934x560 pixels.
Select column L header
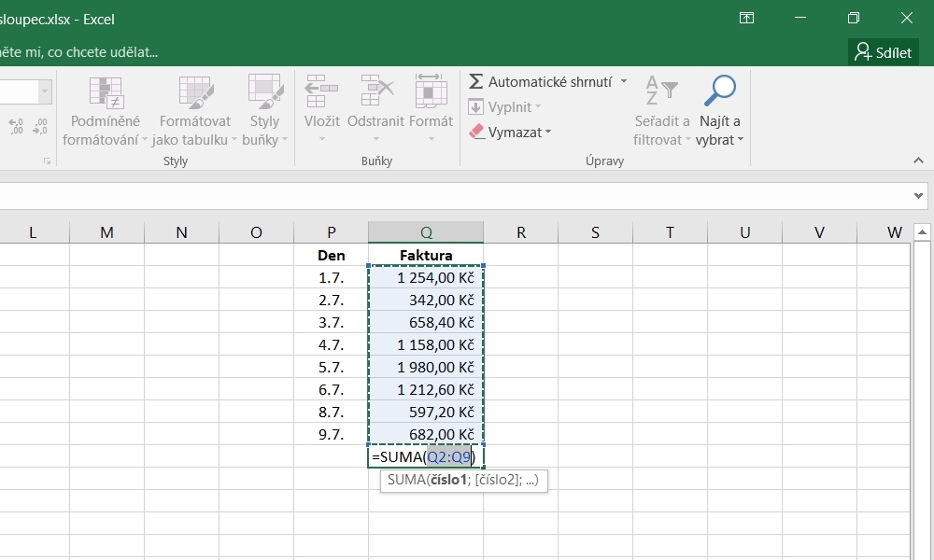[33, 232]
